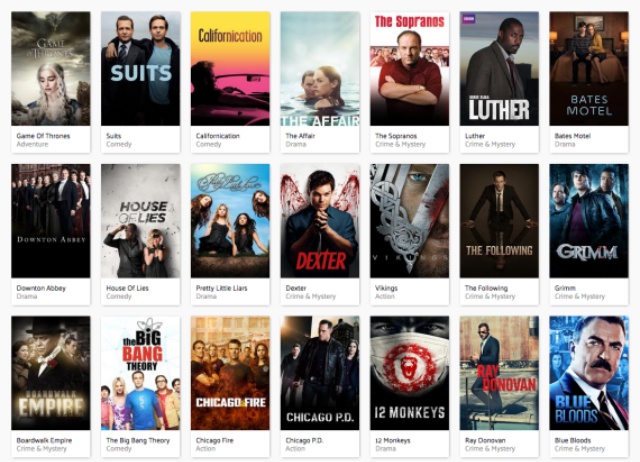Choose The Sopranos poster
This screenshot has height=462, width=640.
coord(409,69)
